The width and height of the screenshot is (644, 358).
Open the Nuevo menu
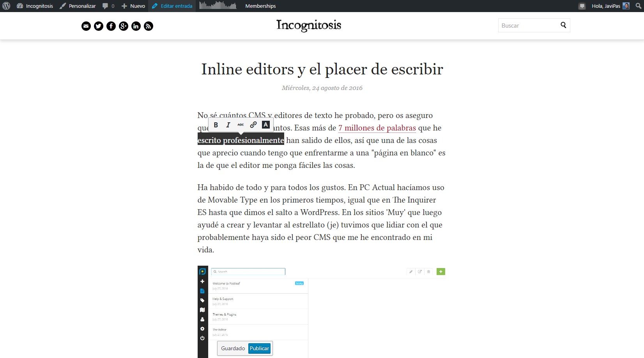click(x=133, y=6)
